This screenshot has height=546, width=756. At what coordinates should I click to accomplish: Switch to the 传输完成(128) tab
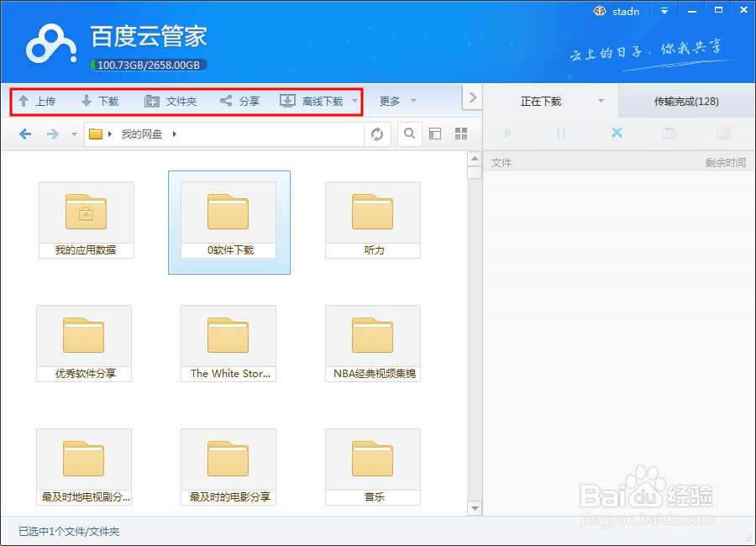point(685,100)
